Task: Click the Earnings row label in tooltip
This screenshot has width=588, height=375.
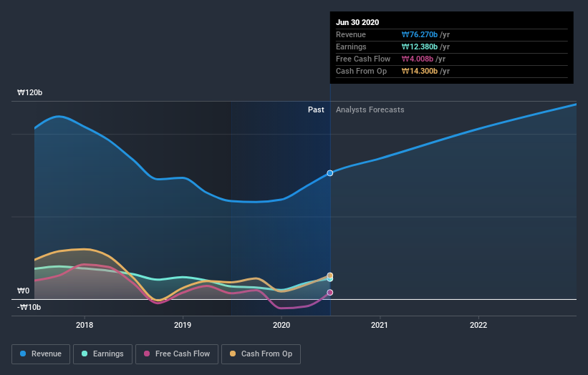Action: (x=351, y=47)
